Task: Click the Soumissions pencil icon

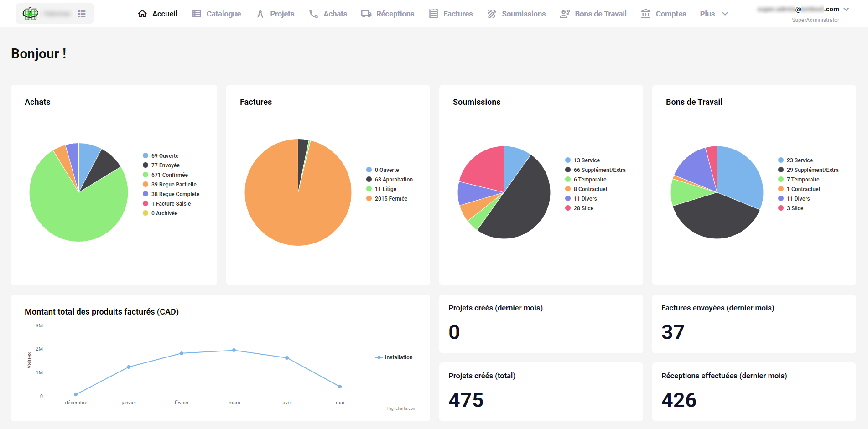Action: tap(492, 14)
